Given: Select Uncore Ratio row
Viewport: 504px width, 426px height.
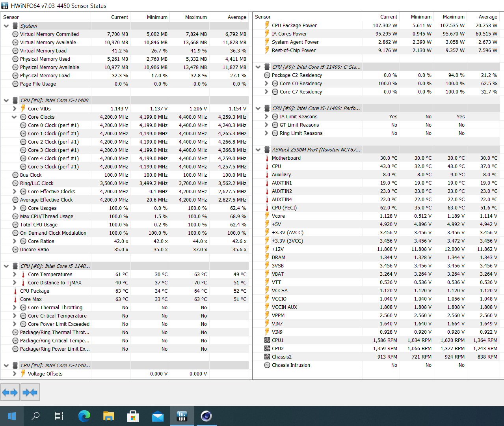Looking at the screenshot, I should (x=125, y=249).
